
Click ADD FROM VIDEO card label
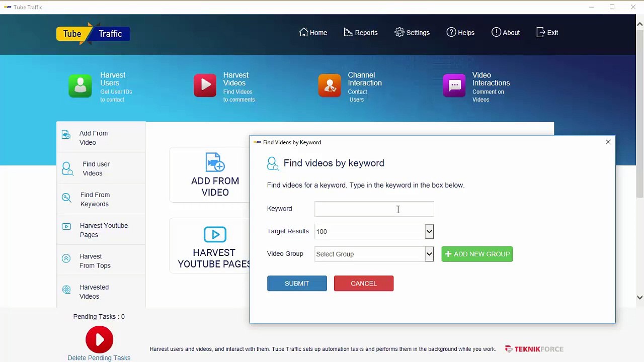215,187
